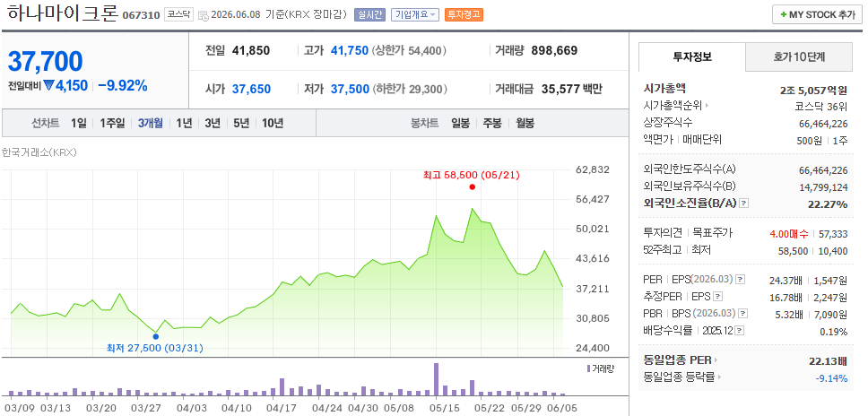Click the arrow icon next to 동일업종 PER
Screen dimensions: 868x416
(x=716, y=360)
